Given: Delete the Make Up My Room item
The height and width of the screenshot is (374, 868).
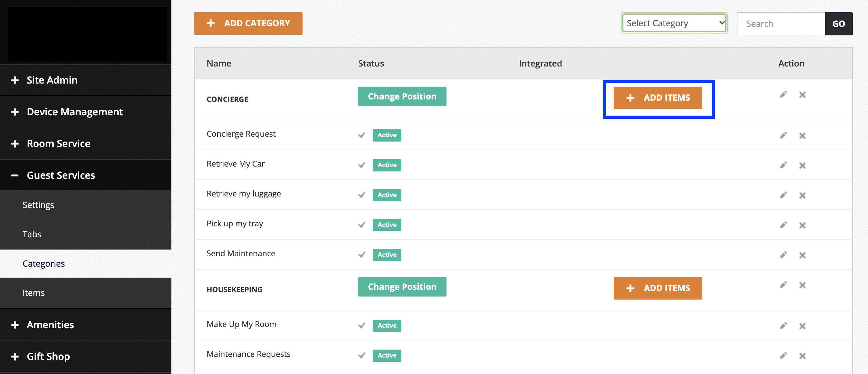Looking at the screenshot, I should [802, 326].
